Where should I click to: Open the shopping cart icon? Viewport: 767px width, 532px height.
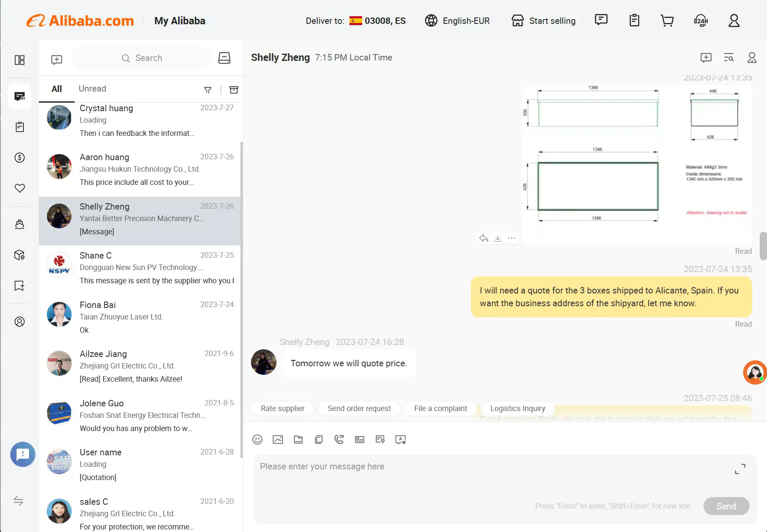(x=667, y=20)
